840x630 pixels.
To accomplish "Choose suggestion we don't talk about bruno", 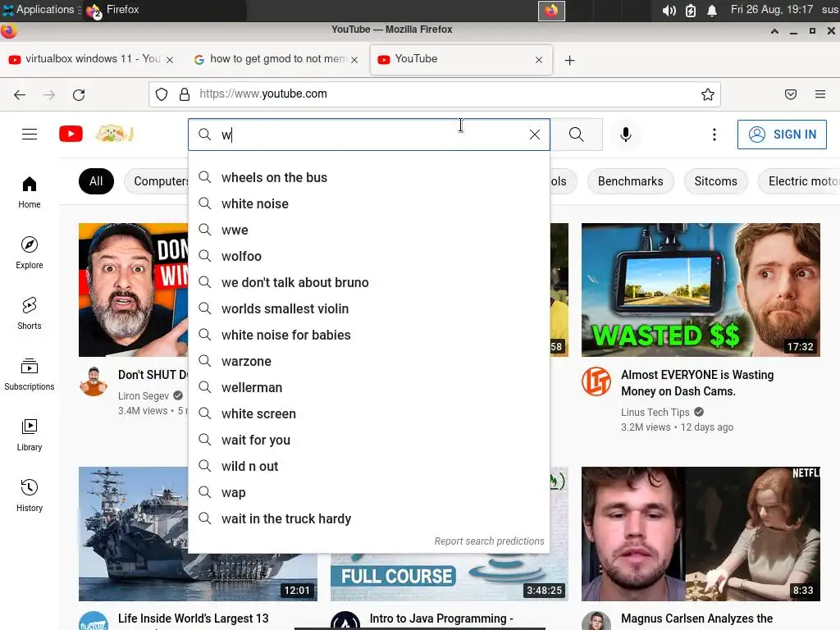I will [x=369, y=282].
